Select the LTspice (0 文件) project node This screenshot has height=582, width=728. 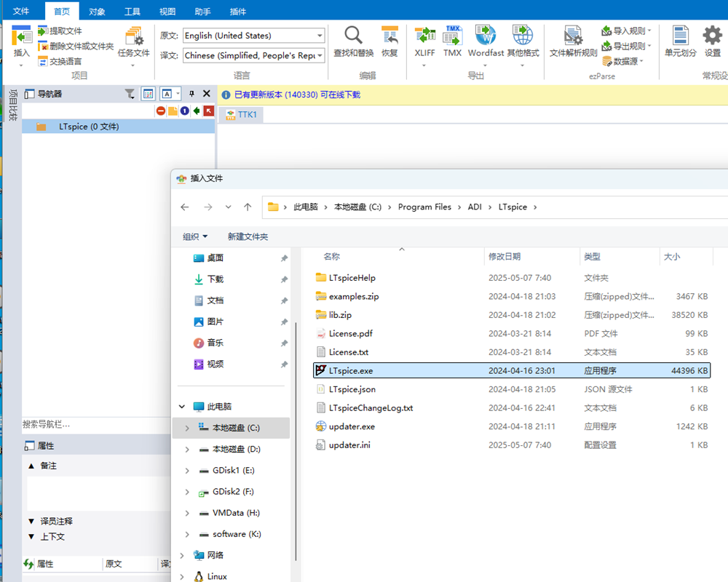click(x=119, y=127)
